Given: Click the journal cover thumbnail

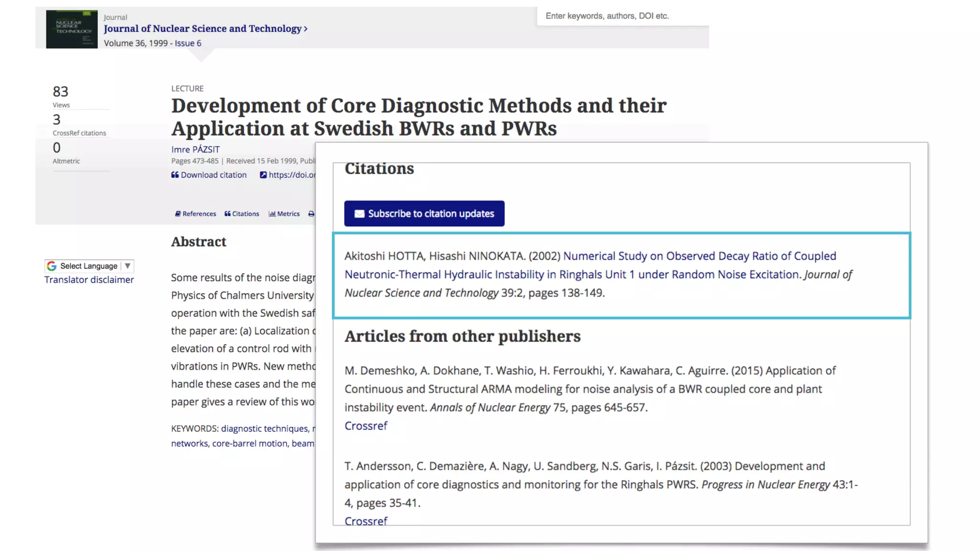Looking at the screenshot, I should tap(72, 29).
